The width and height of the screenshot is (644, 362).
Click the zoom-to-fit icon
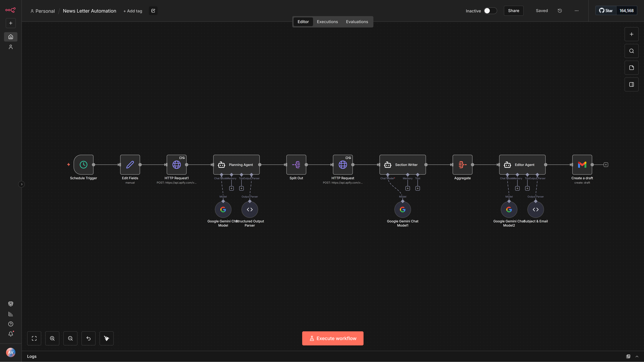(x=34, y=338)
